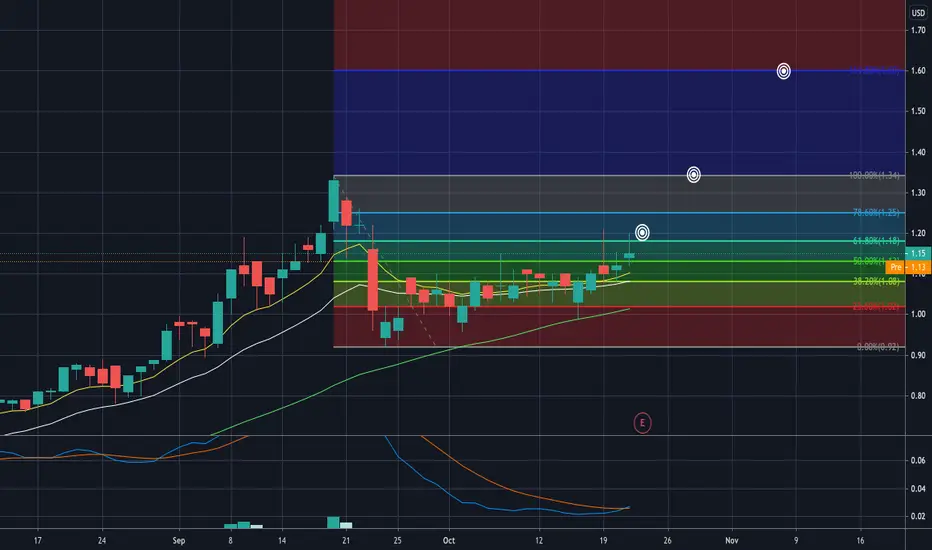Click the target marker at 1.60 level
The height and width of the screenshot is (550, 932).
tap(783, 71)
